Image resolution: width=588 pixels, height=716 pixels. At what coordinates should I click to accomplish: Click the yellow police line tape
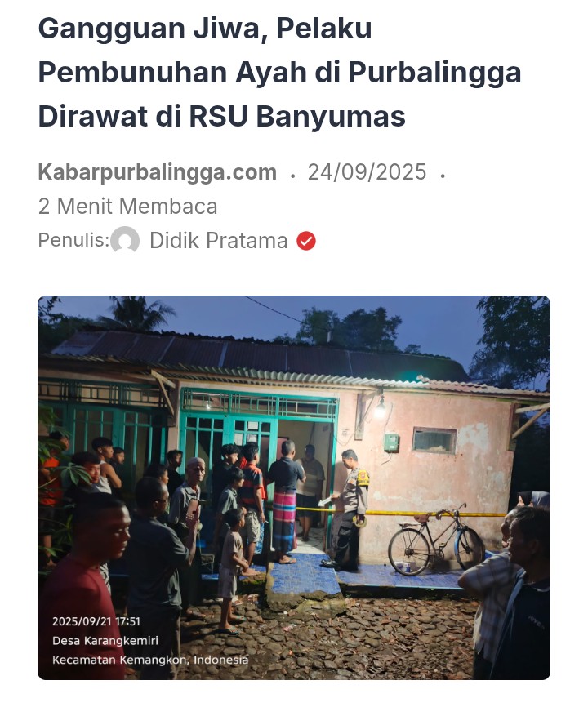click(x=402, y=513)
